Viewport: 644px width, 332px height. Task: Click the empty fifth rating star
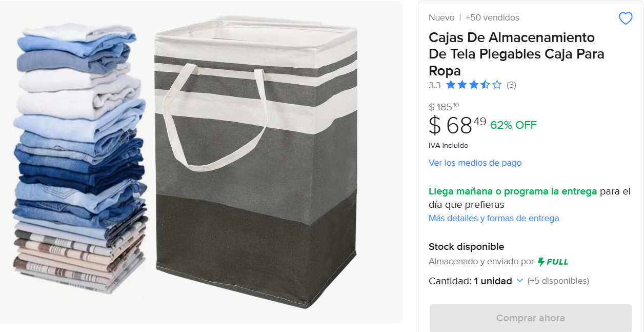(x=497, y=85)
